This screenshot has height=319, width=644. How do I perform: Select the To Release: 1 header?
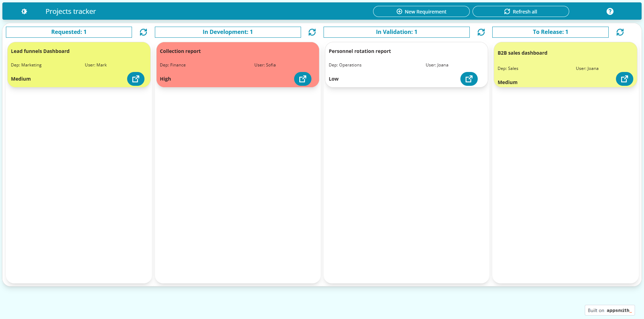tap(550, 32)
